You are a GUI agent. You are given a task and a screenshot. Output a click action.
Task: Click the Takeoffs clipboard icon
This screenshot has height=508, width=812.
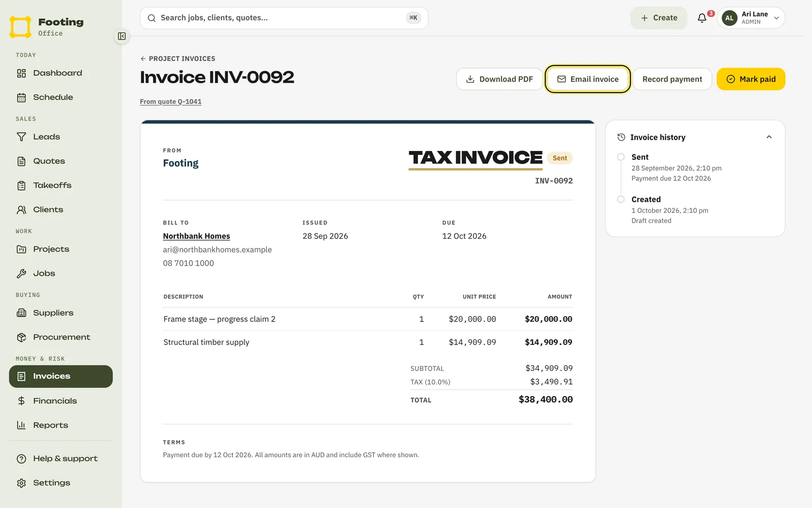(x=21, y=186)
